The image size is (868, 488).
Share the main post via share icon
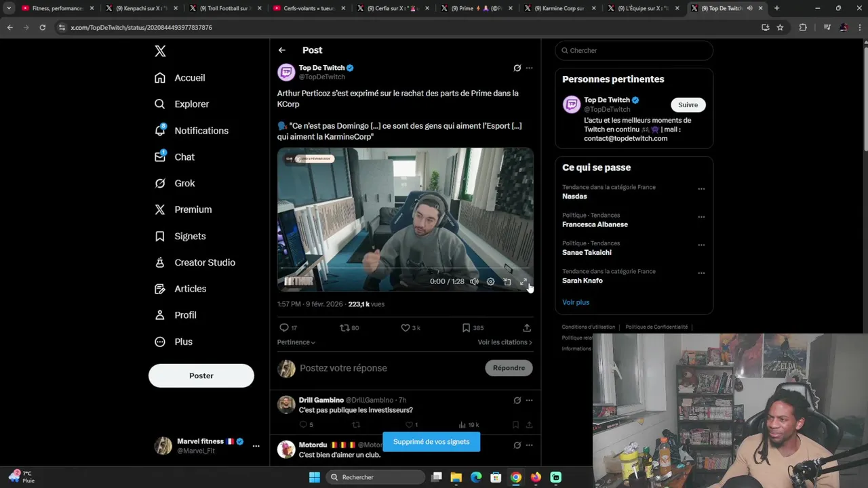point(527,328)
